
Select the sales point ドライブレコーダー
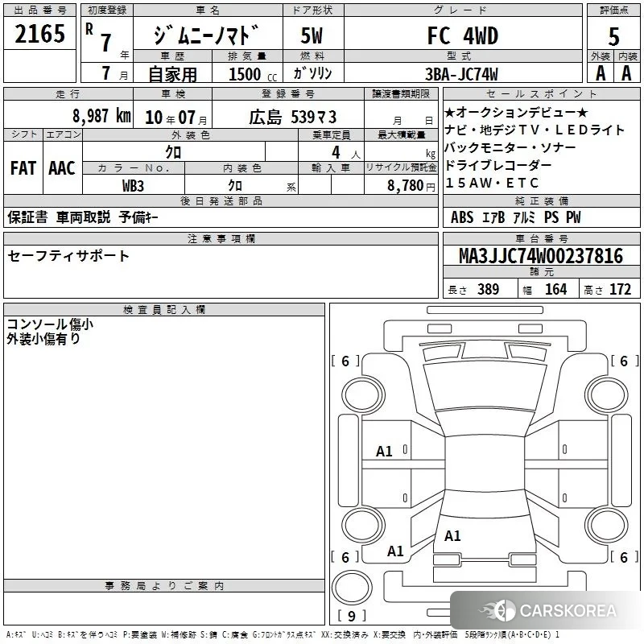[498, 165]
